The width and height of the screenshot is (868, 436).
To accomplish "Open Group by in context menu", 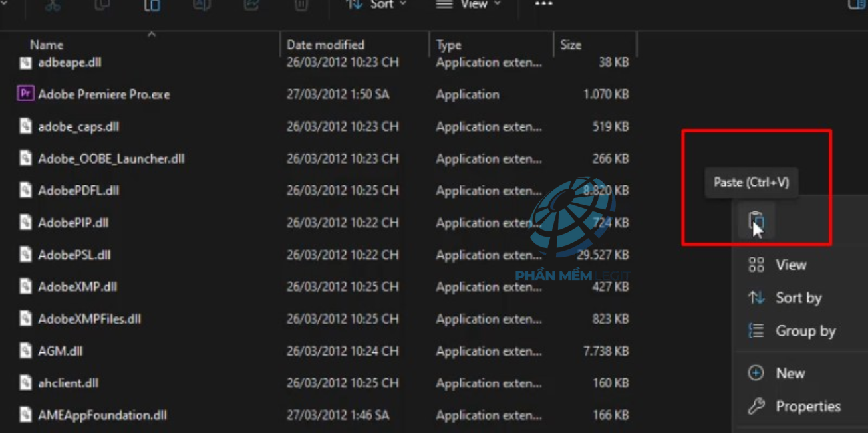I will (805, 331).
